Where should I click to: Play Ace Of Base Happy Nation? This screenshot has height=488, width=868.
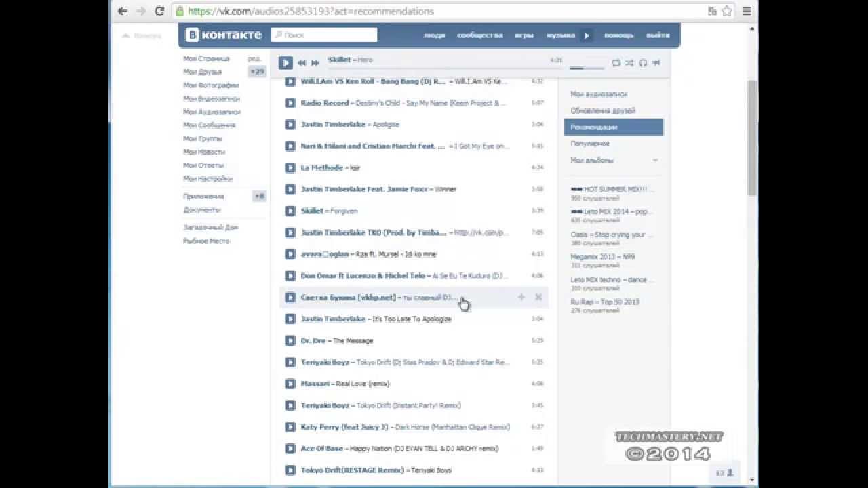pyautogui.click(x=290, y=449)
